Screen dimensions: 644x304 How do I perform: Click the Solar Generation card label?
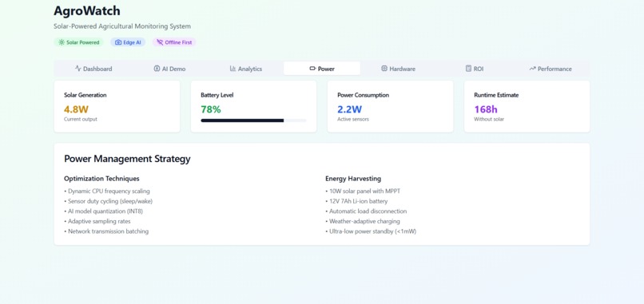(85, 95)
